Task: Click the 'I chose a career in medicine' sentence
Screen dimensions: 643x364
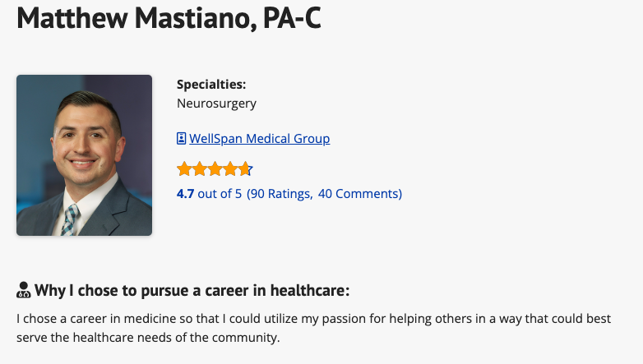Action: [x=314, y=319]
